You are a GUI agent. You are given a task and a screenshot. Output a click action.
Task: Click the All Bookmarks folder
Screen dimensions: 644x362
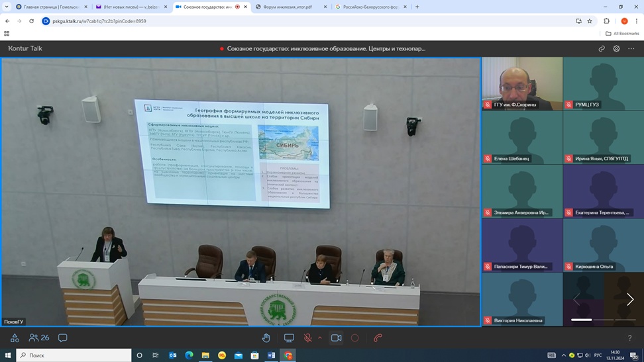pyautogui.click(x=622, y=33)
